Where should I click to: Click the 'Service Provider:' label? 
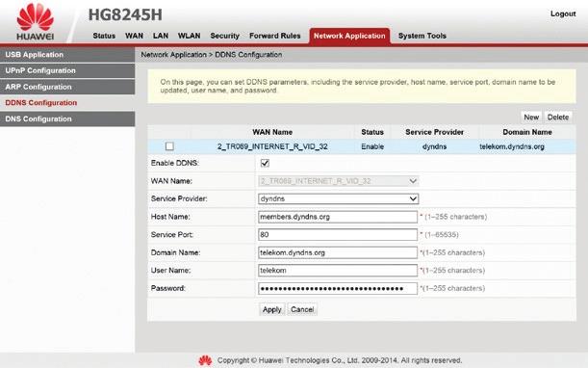tap(179, 198)
